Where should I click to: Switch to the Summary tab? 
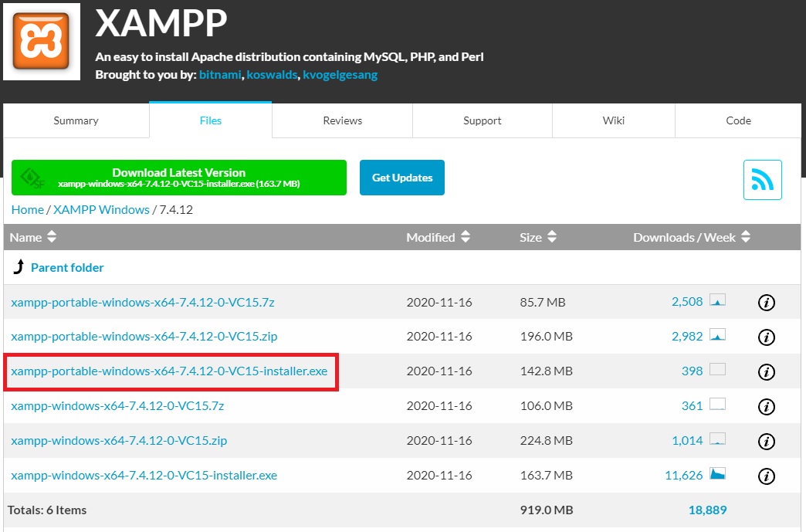tap(76, 120)
